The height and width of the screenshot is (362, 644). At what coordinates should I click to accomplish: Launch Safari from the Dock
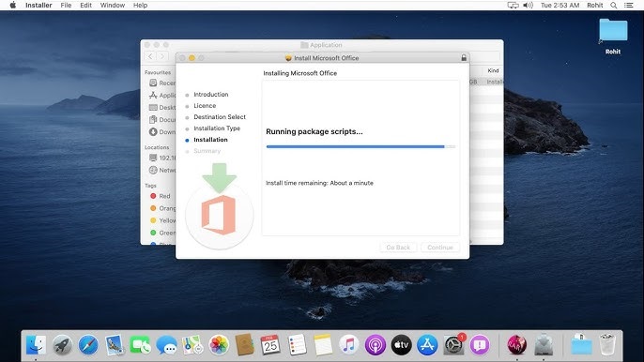tap(88, 345)
